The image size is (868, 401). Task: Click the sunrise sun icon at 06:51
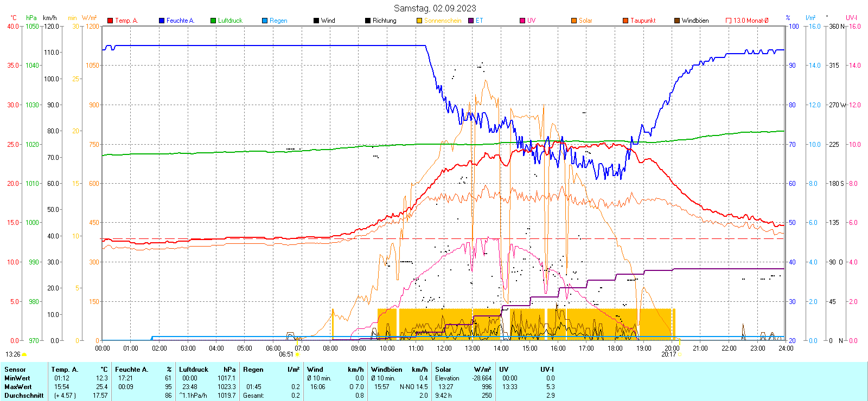[297, 354]
